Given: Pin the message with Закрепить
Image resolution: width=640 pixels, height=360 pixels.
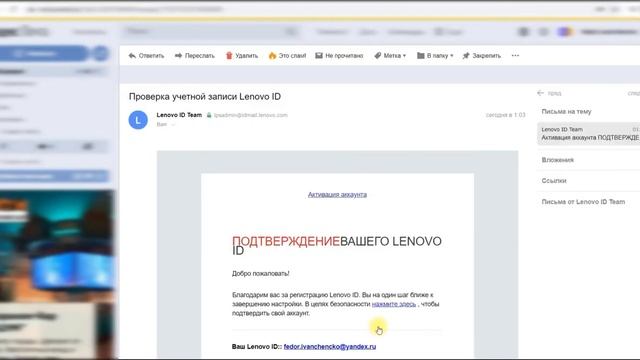Looking at the screenshot, I should pyautogui.click(x=482, y=56).
